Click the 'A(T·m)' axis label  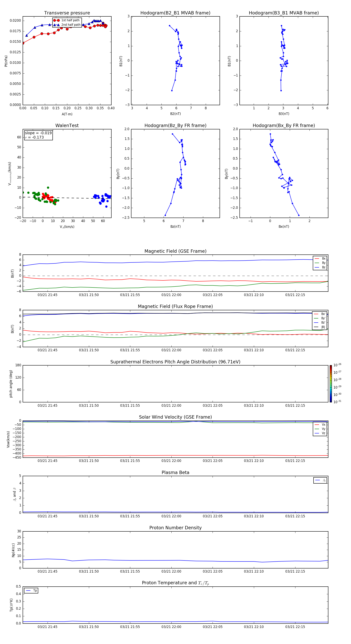pos(67,114)
